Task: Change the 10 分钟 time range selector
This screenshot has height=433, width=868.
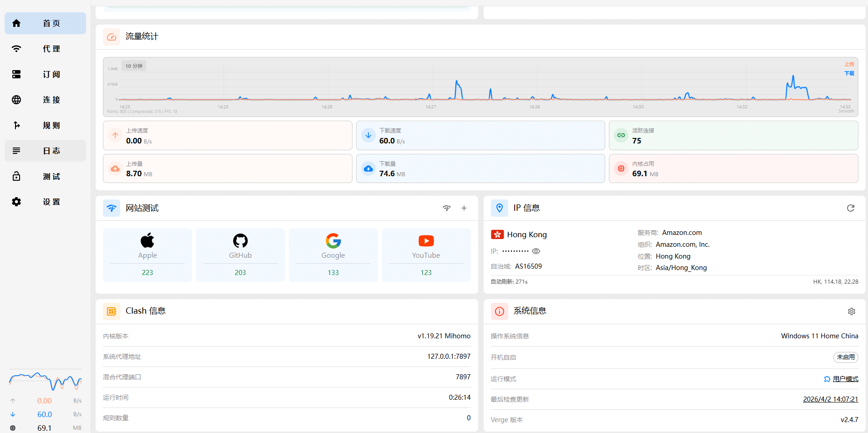Action: 134,66
